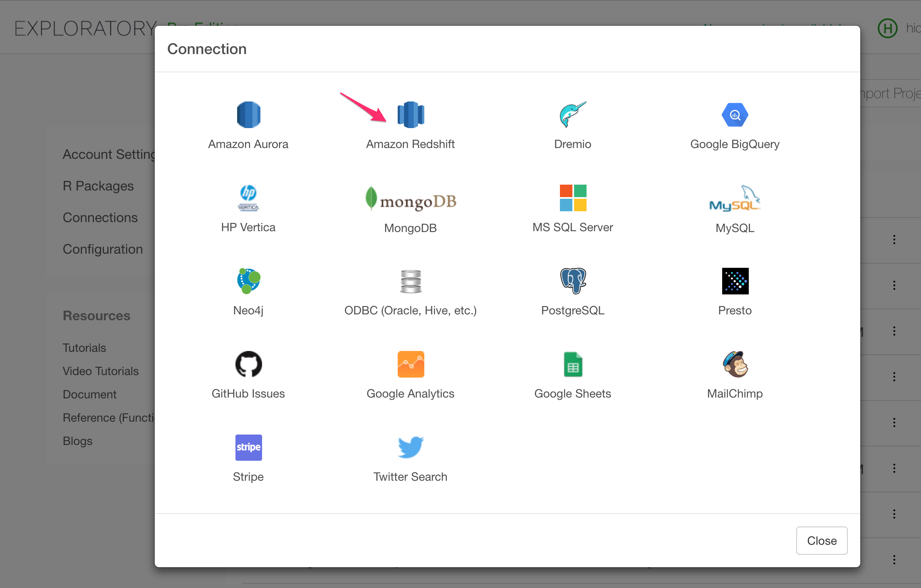
Task: Click the user avatar H icon
Action: pos(887,28)
